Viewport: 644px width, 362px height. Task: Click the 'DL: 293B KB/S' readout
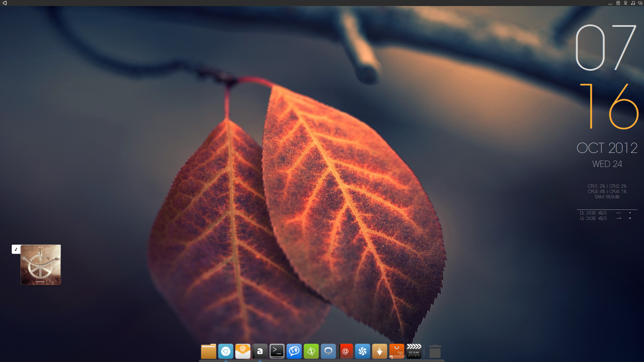[593, 213]
